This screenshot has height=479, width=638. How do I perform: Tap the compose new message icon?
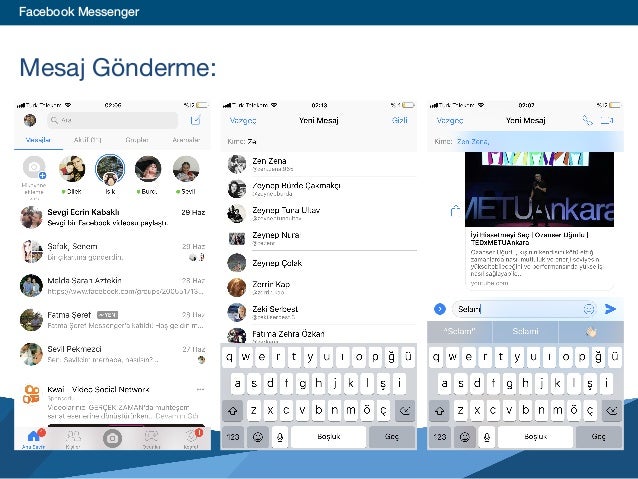tap(196, 120)
